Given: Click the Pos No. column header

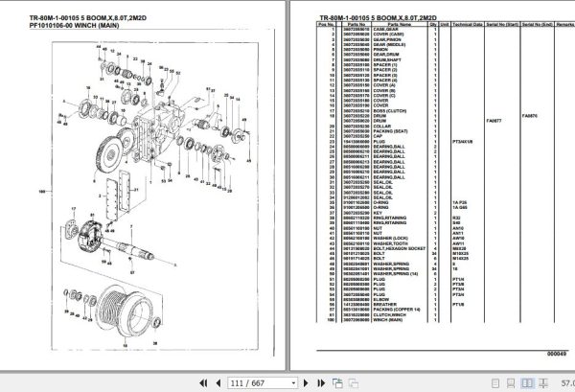Looking at the screenshot, I should pos(327,24).
